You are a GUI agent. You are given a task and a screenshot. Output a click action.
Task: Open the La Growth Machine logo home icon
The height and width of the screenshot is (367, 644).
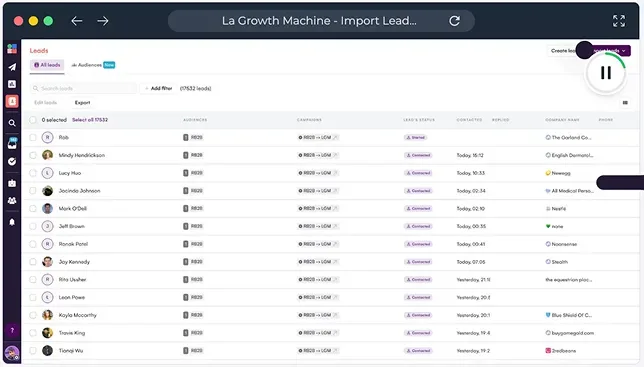pyautogui.click(x=12, y=49)
